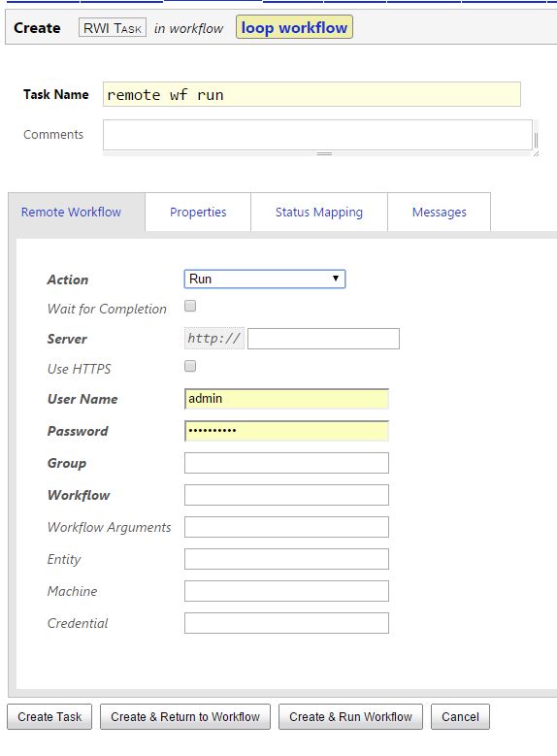Click the Credential label

[x=78, y=623]
